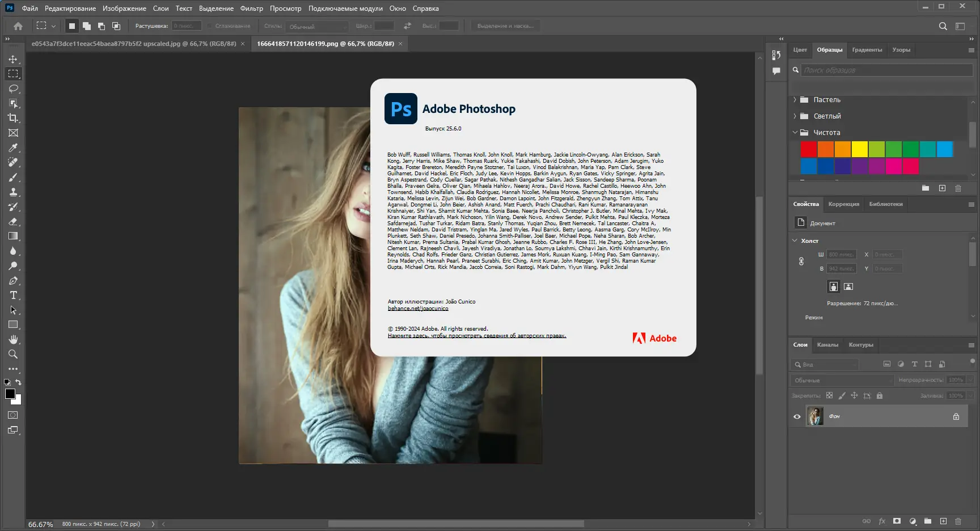The image size is (980, 531).
Task: Activate the Type tool
Action: click(13, 295)
